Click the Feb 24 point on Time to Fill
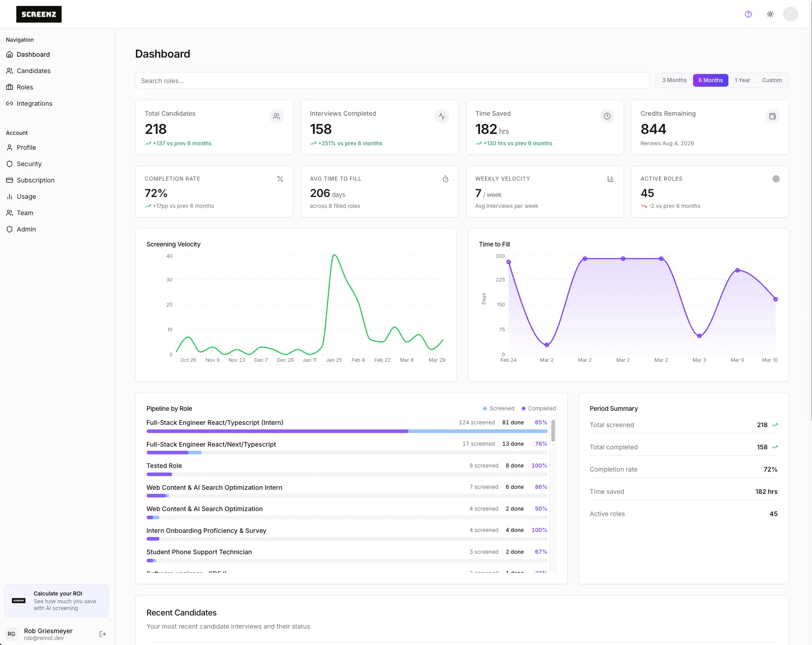 click(509, 262)
